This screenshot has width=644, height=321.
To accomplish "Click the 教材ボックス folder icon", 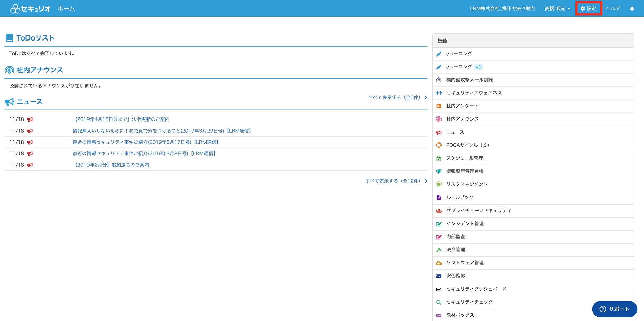I will click(438, 315).
